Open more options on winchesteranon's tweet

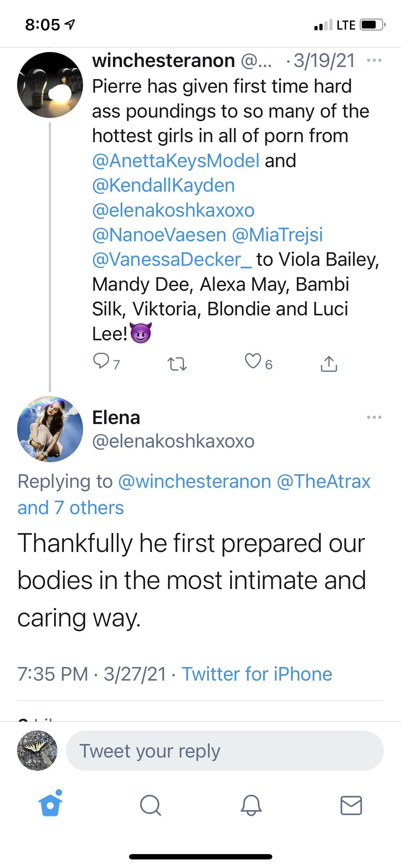[x=374, y=61]
